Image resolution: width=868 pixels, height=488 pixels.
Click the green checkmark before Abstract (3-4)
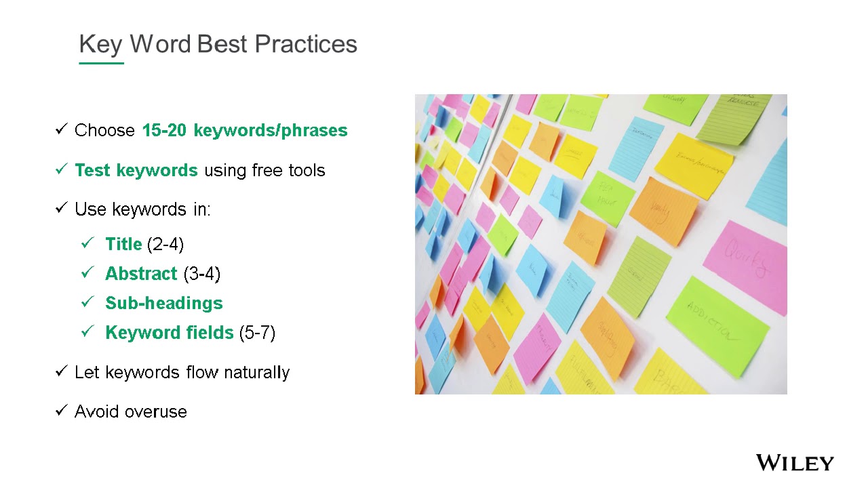pyautogui.click(x=87, y=272)
